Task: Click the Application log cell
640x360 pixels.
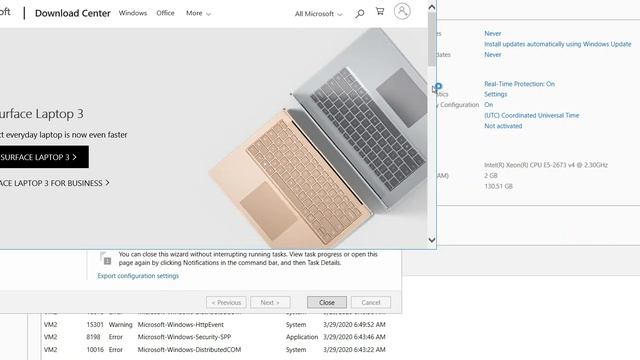Action: (302, 337)
